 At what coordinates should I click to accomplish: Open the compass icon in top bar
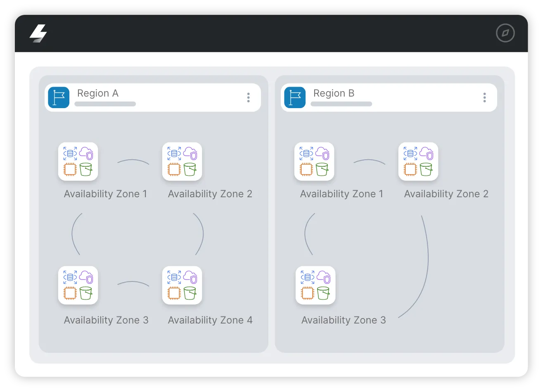point(505,33)
